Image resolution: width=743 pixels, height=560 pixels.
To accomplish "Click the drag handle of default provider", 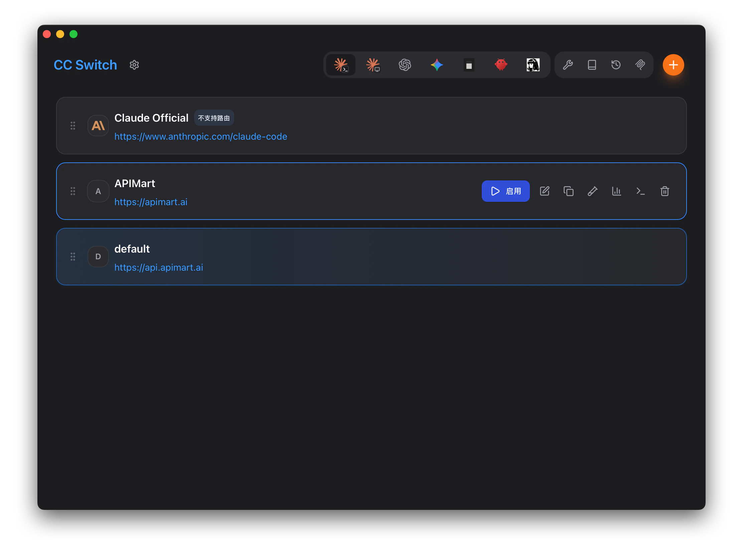I will pyautogui.click(x=73, y=257).
